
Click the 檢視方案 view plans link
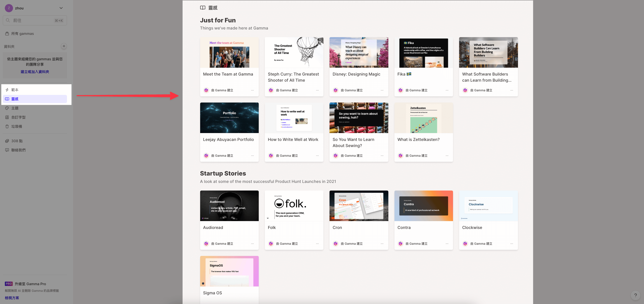(x=12, y=298)
